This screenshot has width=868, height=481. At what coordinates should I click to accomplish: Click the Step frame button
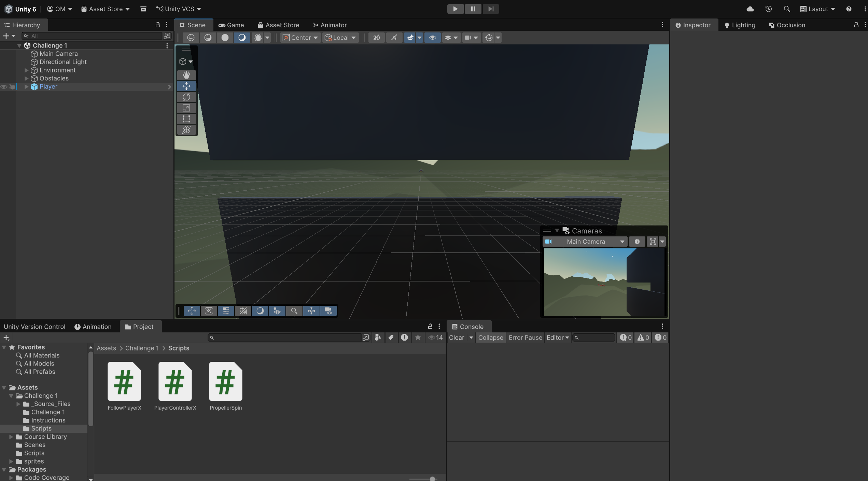pos(491,9)
